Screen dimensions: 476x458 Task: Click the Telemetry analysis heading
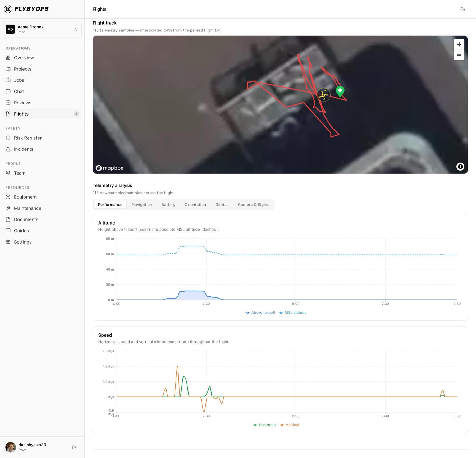pos(112,186)
